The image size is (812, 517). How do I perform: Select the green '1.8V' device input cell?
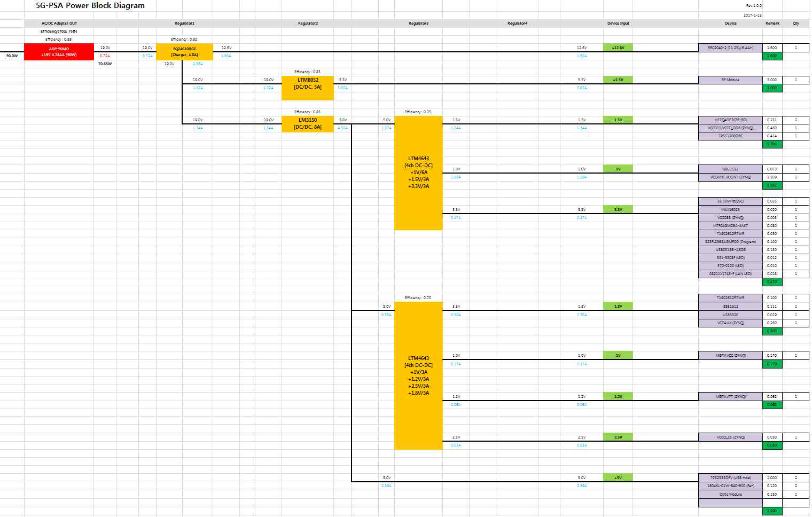pyautogui.click(x=618, y=306)
